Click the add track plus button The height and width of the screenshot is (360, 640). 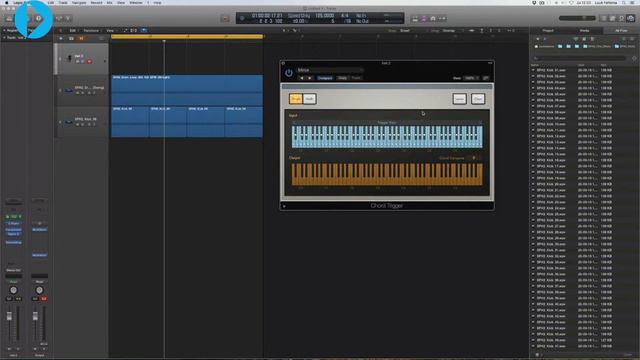61,38
